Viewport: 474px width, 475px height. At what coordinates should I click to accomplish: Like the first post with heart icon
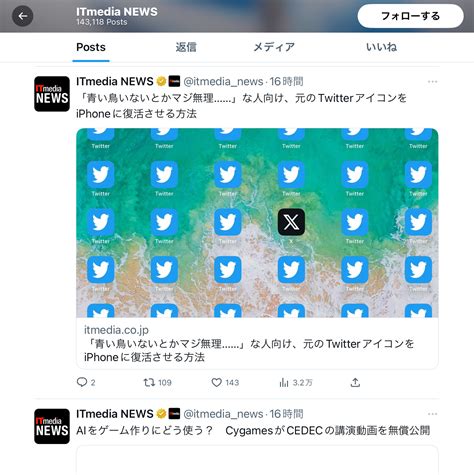[217, 382]
